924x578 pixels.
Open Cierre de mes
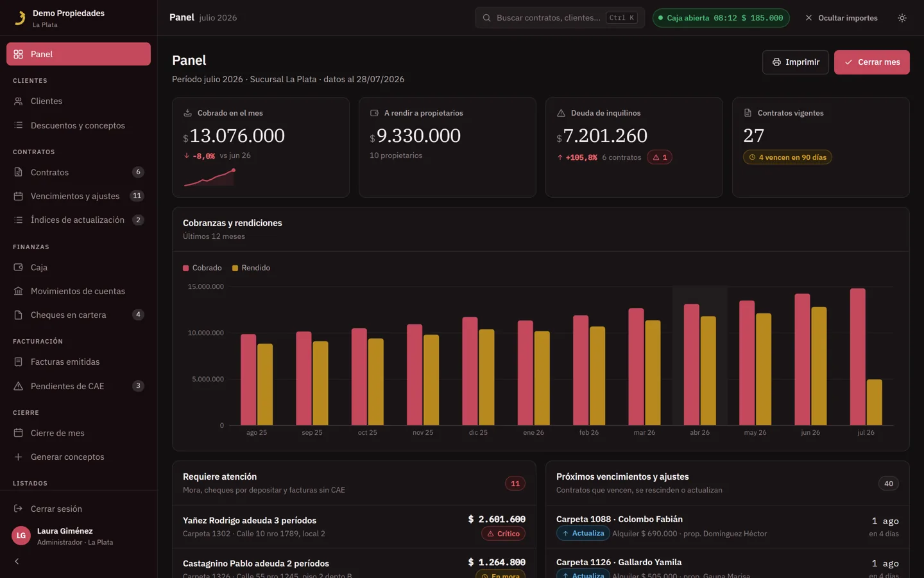[x=78, y=433]
